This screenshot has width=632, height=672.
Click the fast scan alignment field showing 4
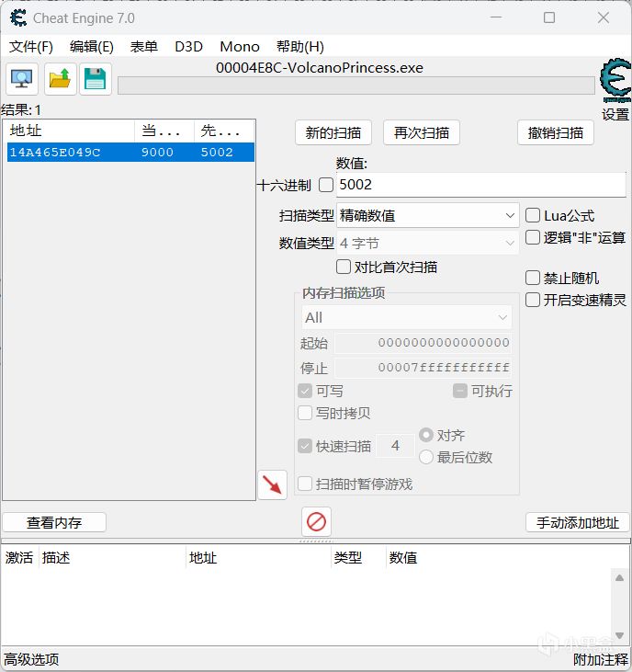(x=395, y=446)
